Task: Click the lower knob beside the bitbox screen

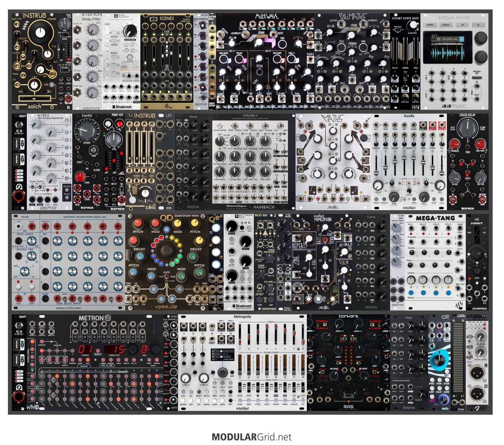Action: (481, 57)
